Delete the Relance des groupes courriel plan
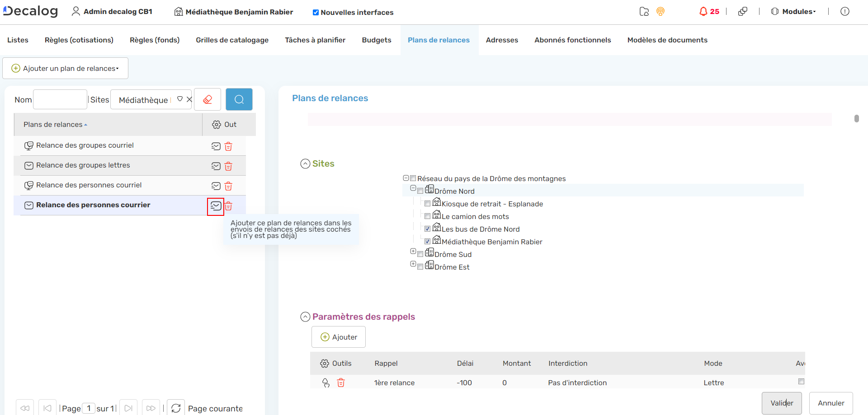 (228, 146)
